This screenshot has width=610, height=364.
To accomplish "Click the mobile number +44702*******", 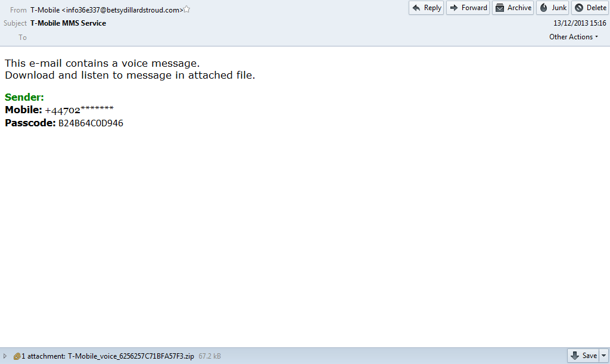I will [x=79, y=110].
